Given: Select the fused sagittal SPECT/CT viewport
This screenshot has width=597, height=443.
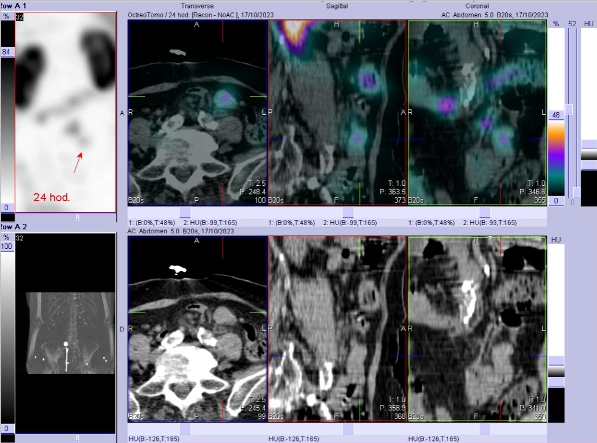Looking at the screenshot, I should [x=337, y=113].
